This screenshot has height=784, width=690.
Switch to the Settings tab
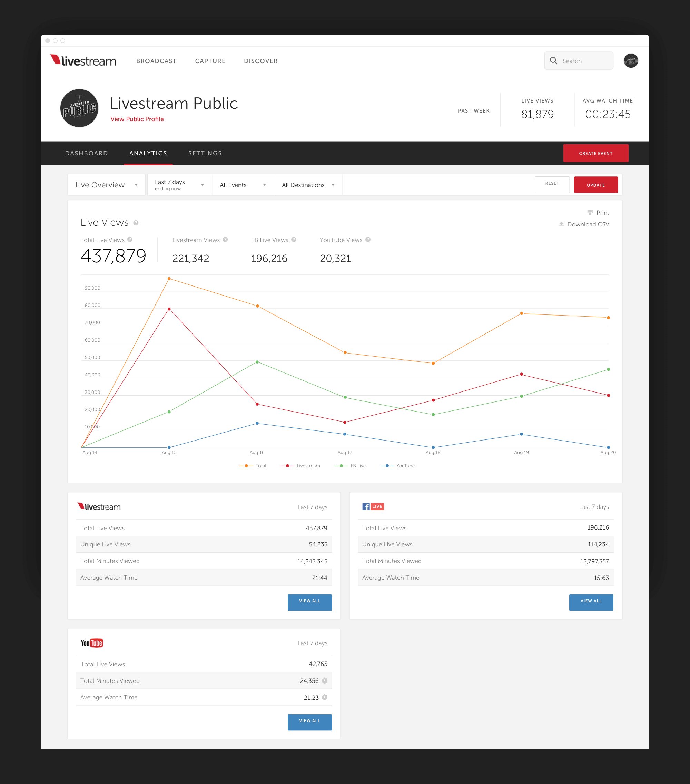(x=205, y=153)
